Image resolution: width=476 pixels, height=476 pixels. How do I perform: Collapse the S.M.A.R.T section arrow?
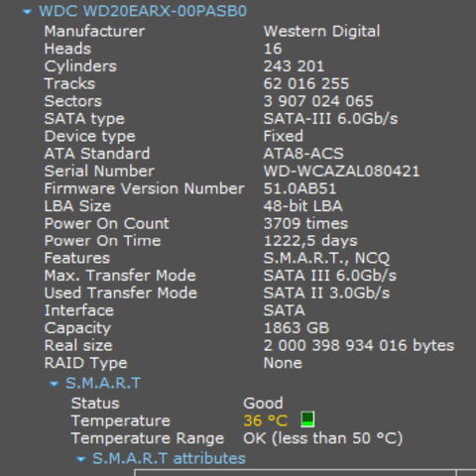coord(54,384)
